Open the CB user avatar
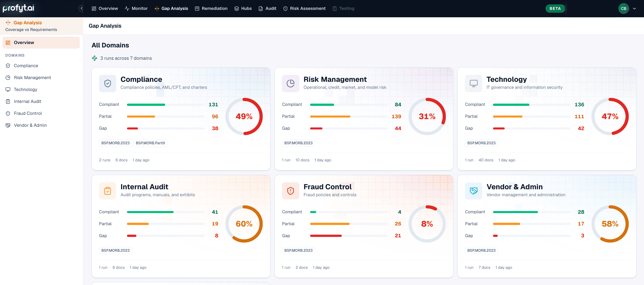 pyautogui.click(x=624, y=9)
